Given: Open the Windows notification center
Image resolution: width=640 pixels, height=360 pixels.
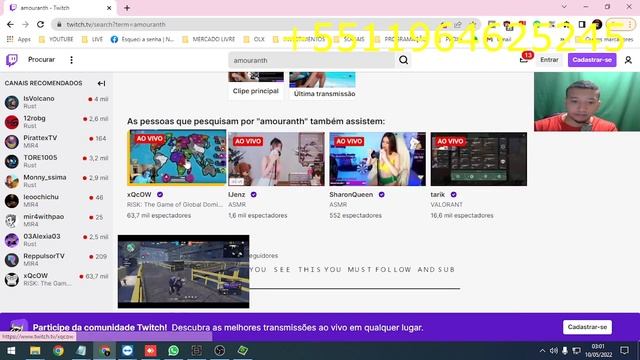Looking at the screenshot, I should pos(624,350).
